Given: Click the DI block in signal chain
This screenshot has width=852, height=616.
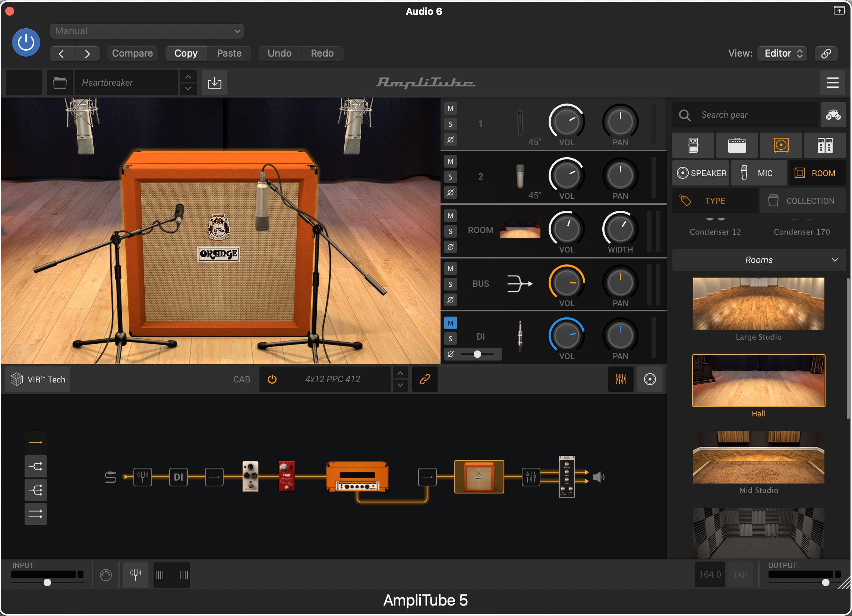Looking at the screenshot, I should coord(179,477).
